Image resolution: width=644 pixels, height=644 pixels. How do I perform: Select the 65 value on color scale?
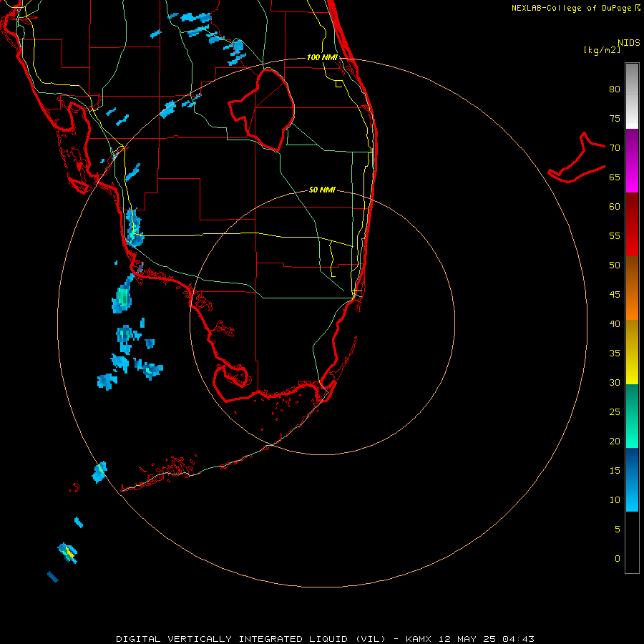pos(615,177)
